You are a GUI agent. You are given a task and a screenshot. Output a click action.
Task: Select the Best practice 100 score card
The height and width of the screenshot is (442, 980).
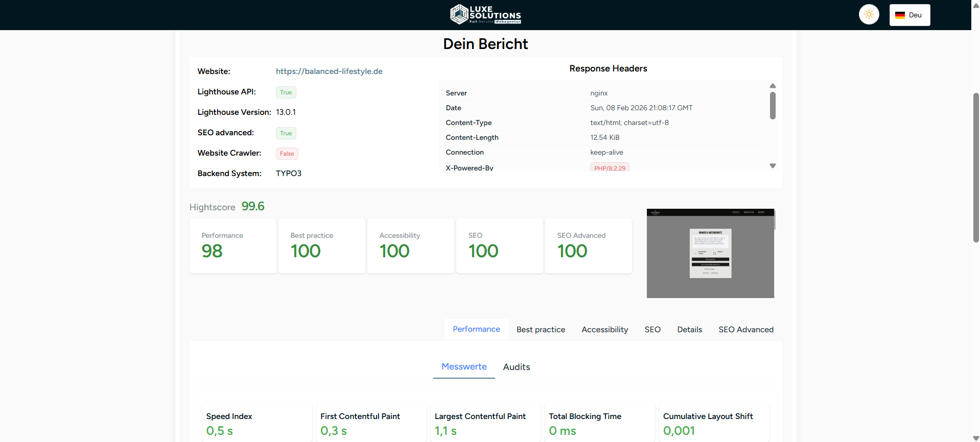pos(322,246)
